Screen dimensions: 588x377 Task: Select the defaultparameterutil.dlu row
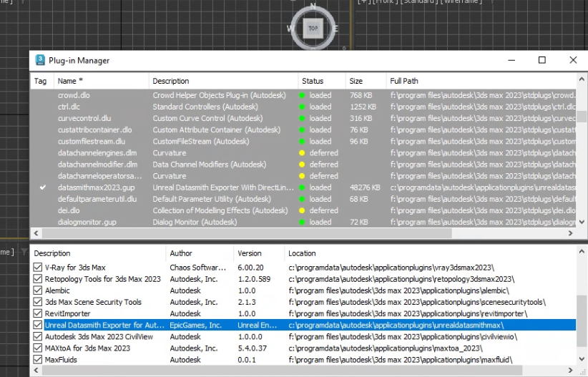coord(303,199)
